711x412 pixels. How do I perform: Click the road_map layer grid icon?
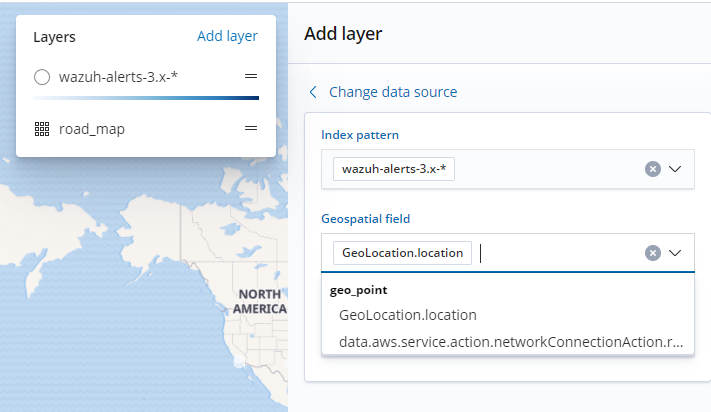click(x=42, y=129)
